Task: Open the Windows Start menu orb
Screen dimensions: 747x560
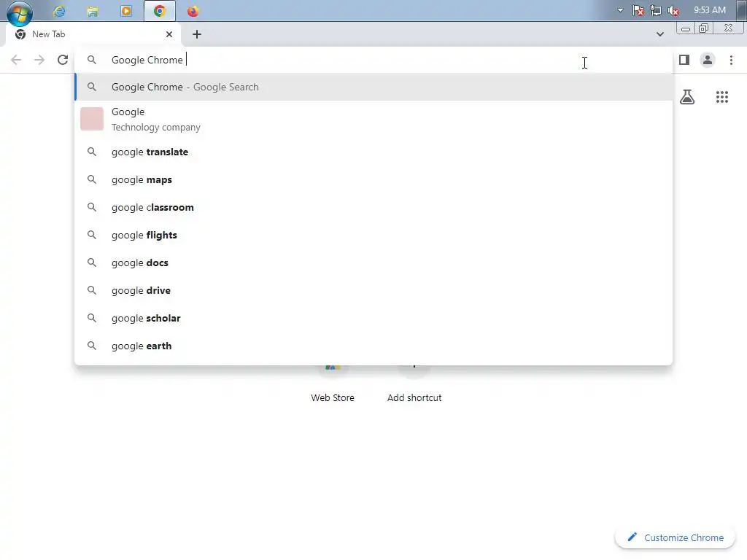Action: tap(20, 12)
